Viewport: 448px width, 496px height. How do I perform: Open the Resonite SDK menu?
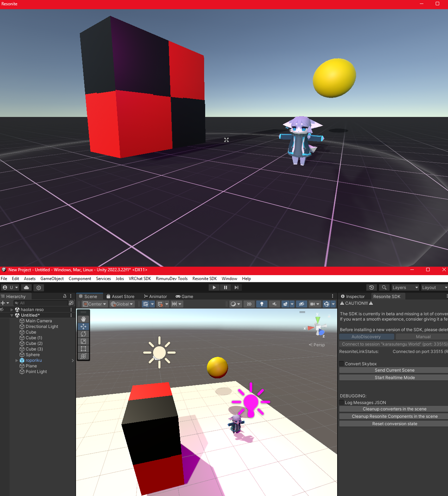point(204,279)
